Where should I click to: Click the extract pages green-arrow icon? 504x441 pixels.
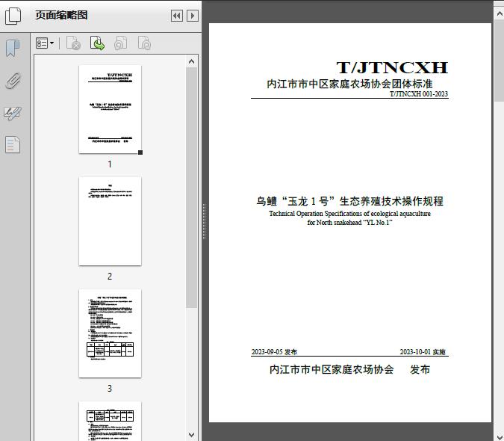click(x=97, y=43)
